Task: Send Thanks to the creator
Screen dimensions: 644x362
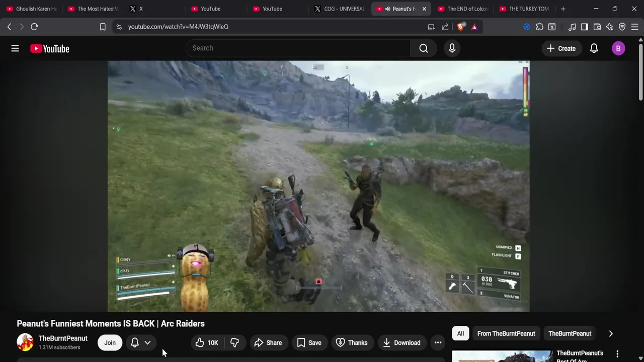Action: point(352,343)
